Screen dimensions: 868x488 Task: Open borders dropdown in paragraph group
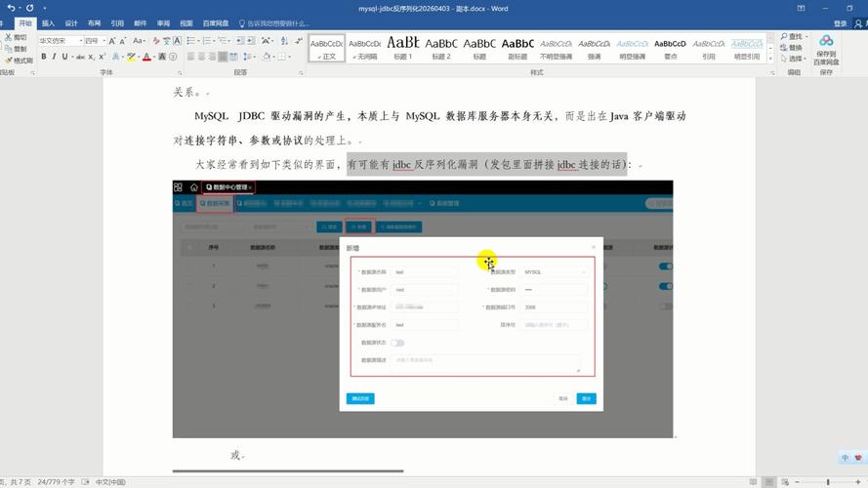tap(290, 57)
